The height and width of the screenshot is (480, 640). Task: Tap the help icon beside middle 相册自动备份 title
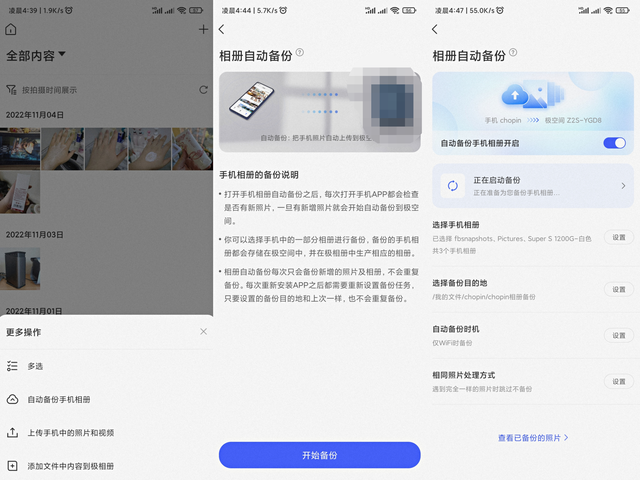click(x=300, y=52)
